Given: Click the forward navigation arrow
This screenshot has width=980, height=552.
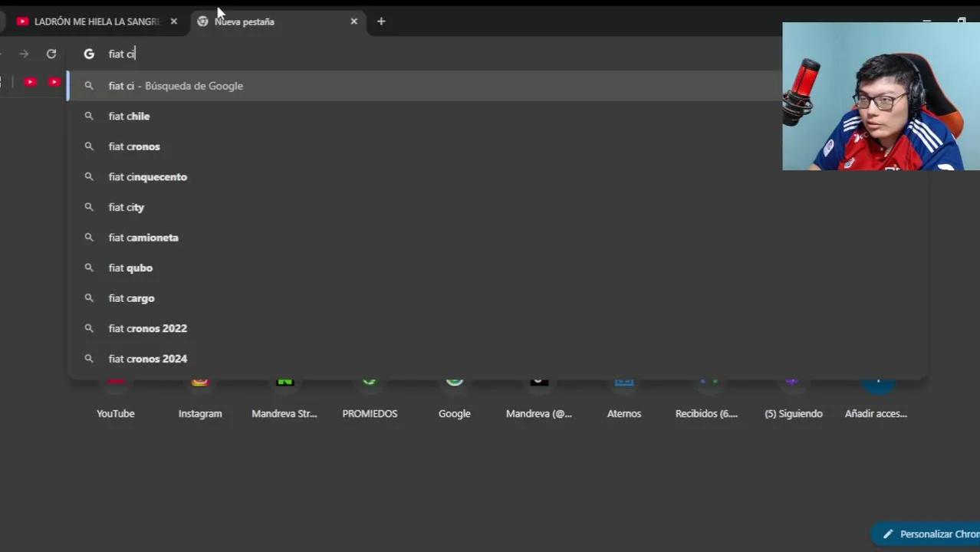Looking at the screenshot, I should tap(24, 54).
